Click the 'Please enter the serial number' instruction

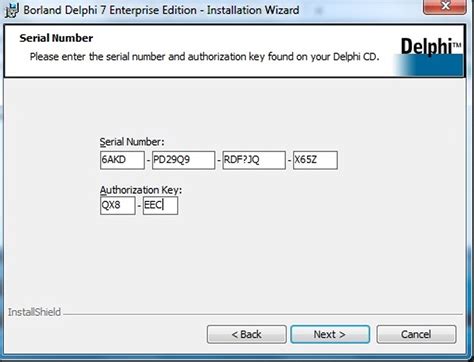(x=204, y=57)
